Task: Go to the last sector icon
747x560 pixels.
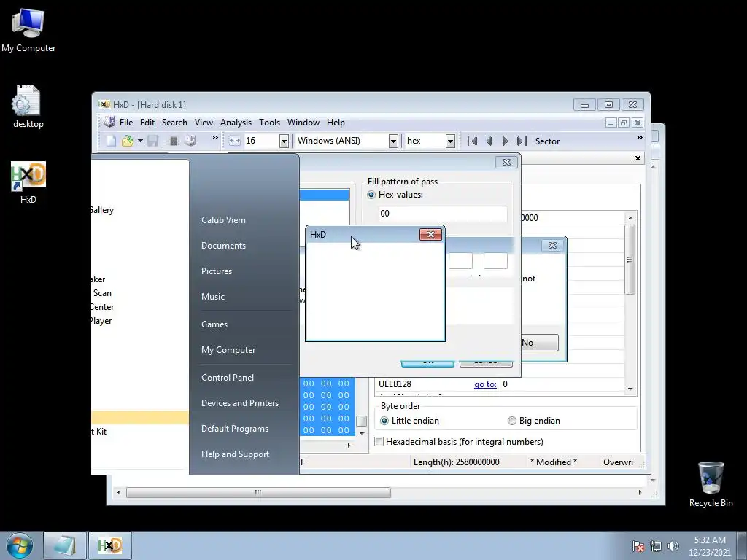Action: point(522,141)
